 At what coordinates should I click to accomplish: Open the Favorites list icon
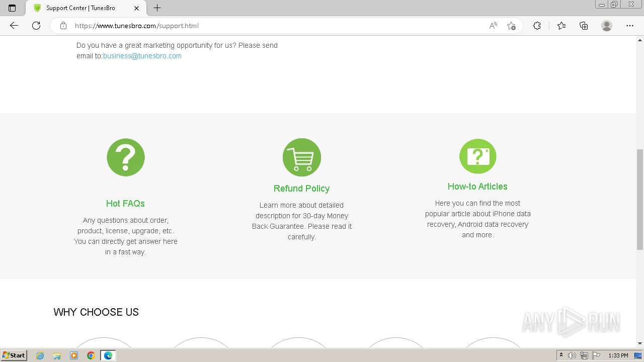(x=561, y=26)
